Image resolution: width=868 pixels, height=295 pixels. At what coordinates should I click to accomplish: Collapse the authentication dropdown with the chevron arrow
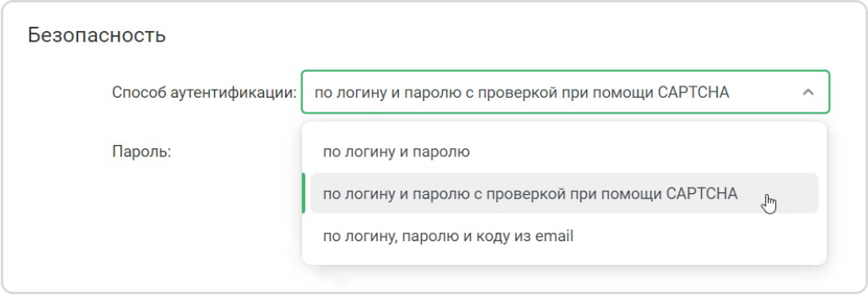[808, 92]
